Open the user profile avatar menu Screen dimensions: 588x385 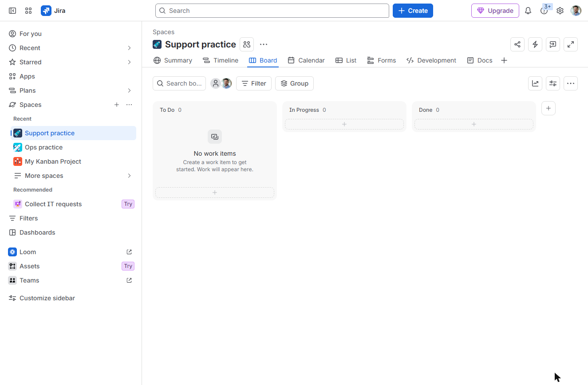point(576,11)
